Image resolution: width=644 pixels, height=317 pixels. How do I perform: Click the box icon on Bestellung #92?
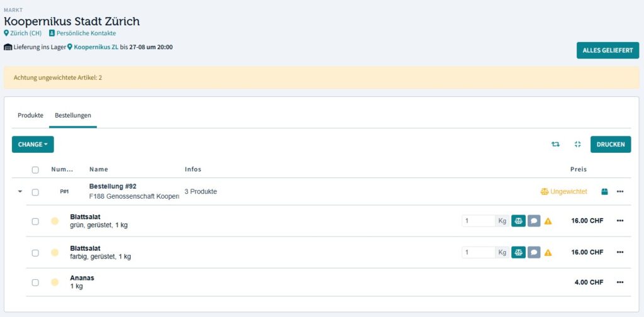[604, 192]
